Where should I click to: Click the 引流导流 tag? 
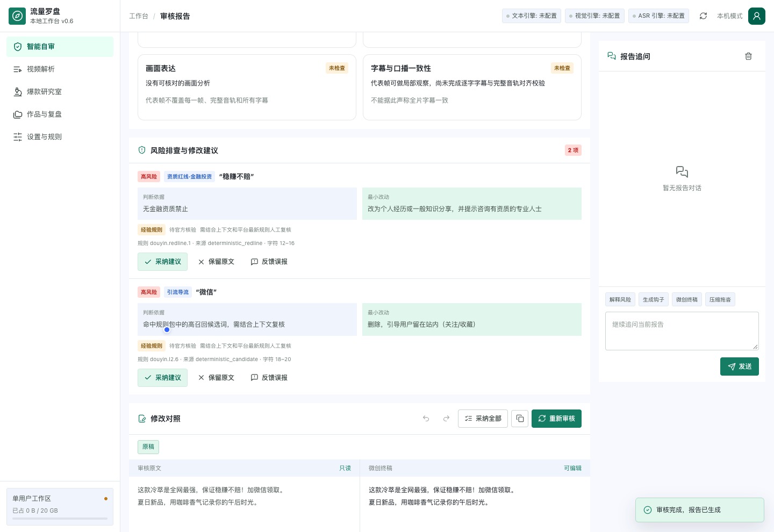pyautogui.click(x=178, y=292)
